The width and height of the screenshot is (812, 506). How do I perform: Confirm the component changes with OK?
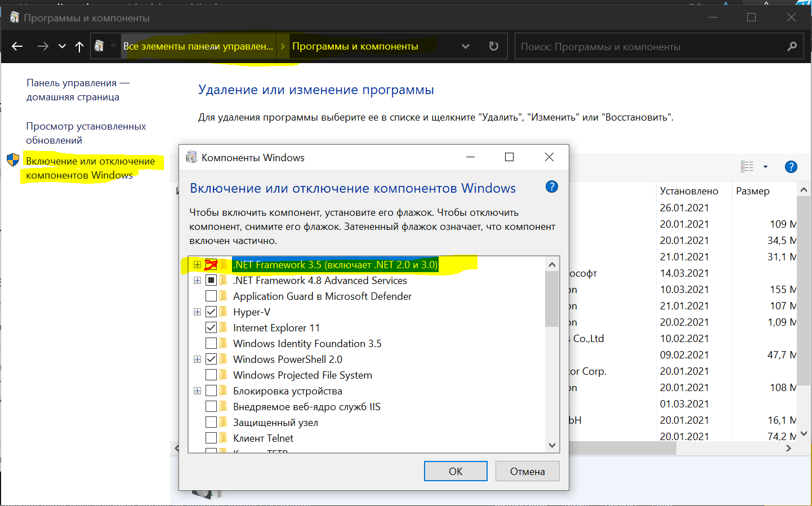pyautogui.click(x=456, y=471)
